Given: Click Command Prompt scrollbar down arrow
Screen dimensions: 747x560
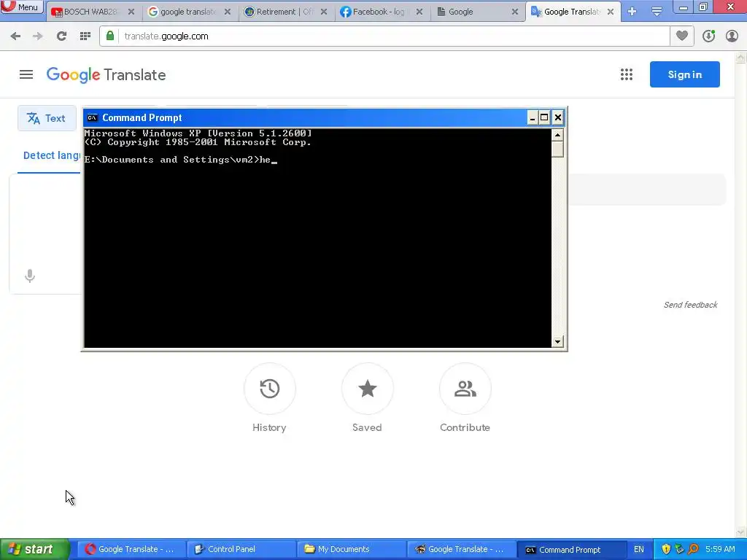Looking at the screenshot, I should pos(557,341).
